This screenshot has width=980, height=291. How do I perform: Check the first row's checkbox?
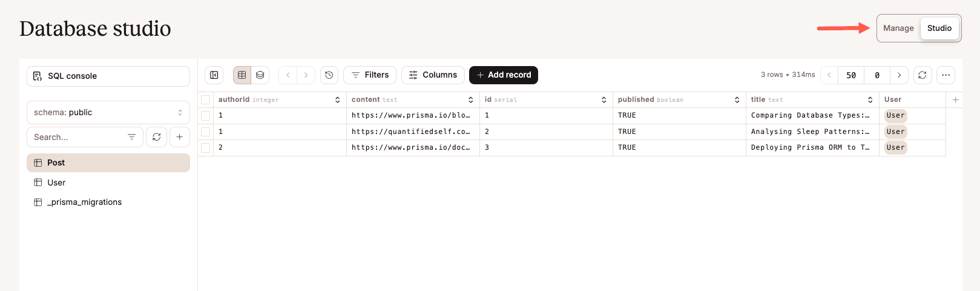(x=206, y=116)
